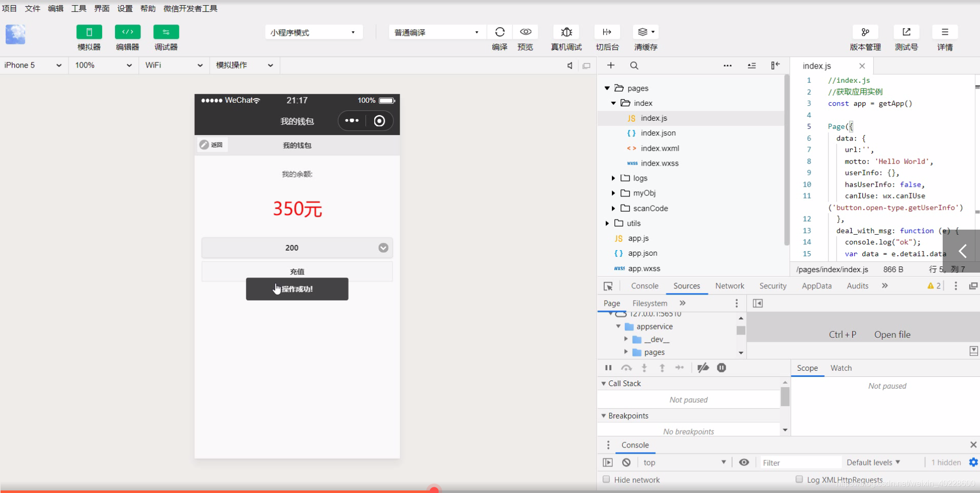Open DevTools customize three-dot menu
Image resolution: width=980 pixels, height=493 pixels.
(x=955, y=286)
